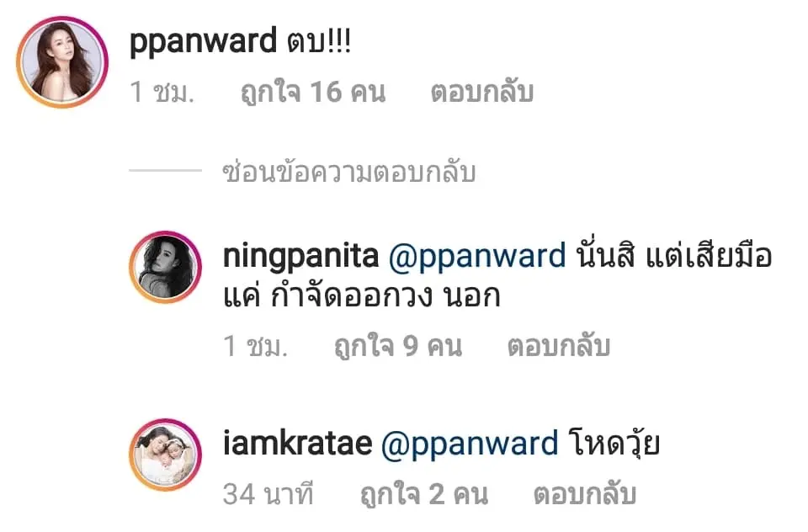The width and height of the screenshot is (808, 532).
Task: Click the @ppanward mention in ningpanita's reply
Action: click(477, 258)
